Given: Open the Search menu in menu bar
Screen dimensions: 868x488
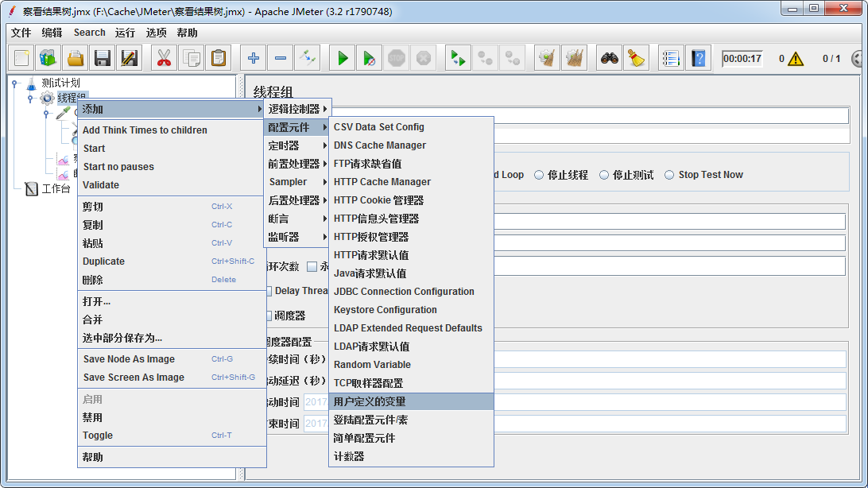Looking at the screenshot, I should coord(89,33).
